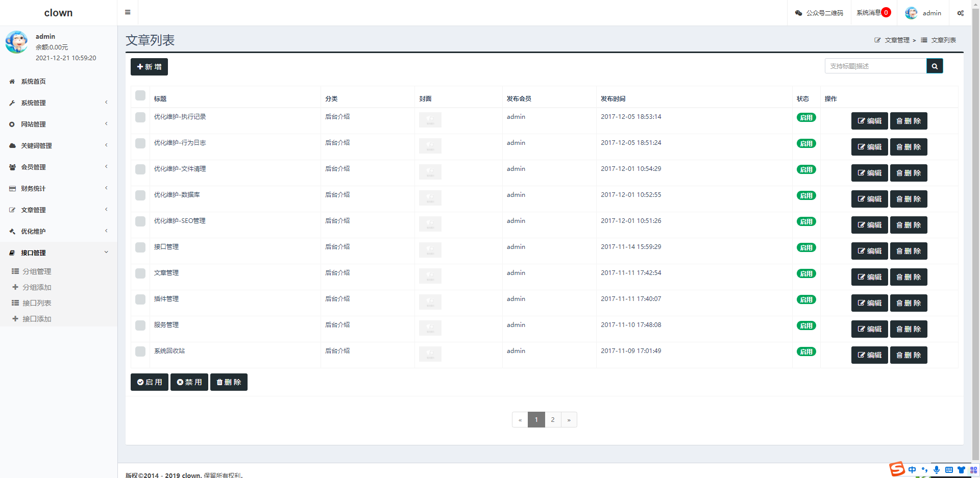Image resolution: width=980 pixels, height=478 pixels.
Task: Click the microphone icon in the input method bar
Action: 936,470
